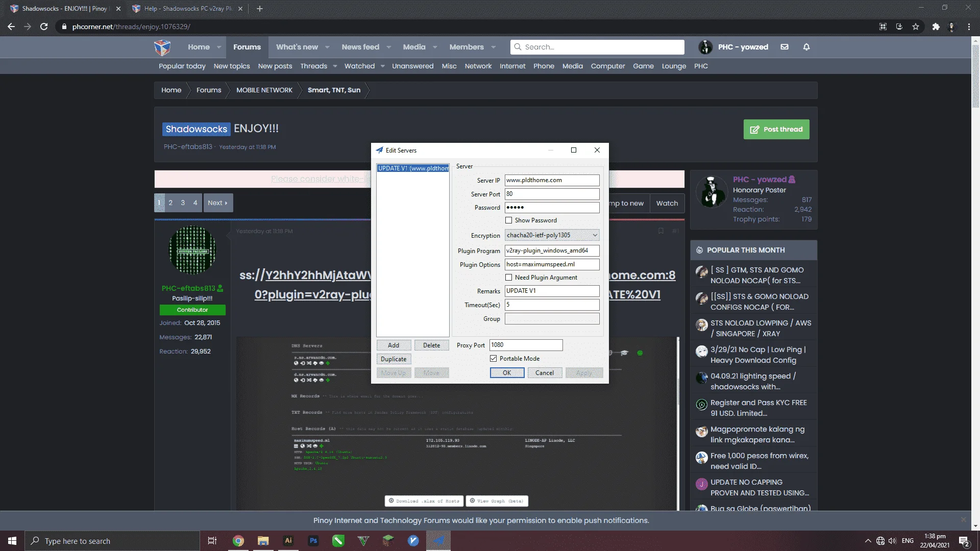
Task: Open the MOBILE NETWORK breadcrumb
Action: (x=264, y=90)
